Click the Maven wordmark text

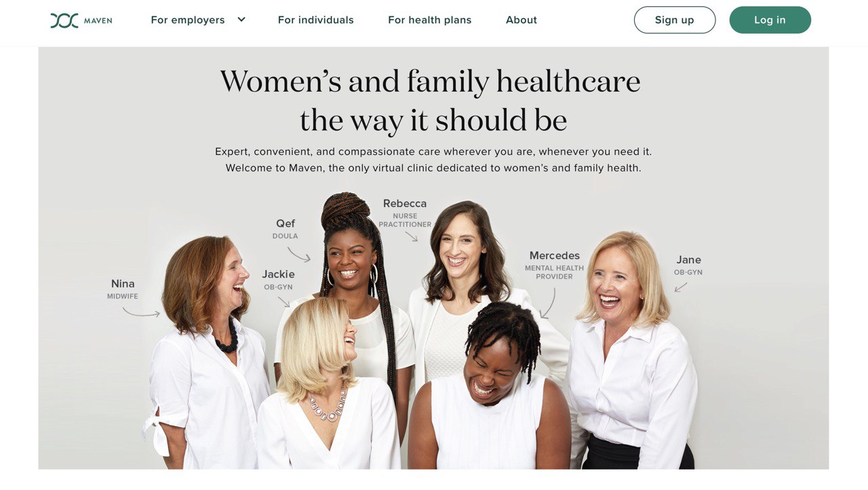pyautogui.click(x=98, y=21)
